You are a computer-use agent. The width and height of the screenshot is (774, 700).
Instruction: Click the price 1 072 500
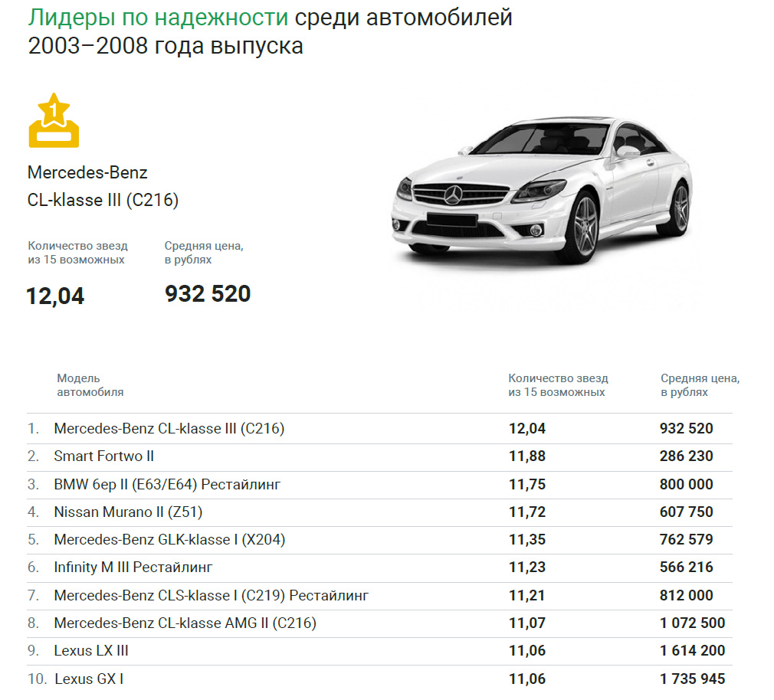point(693,623)
